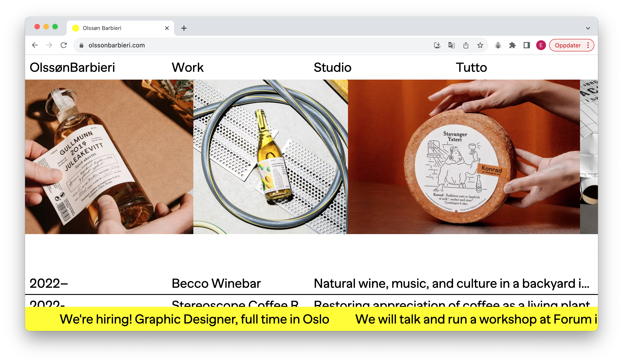Go back with the browser back arrow
Viewport: 623px width, 364px height.
(35, 45)
